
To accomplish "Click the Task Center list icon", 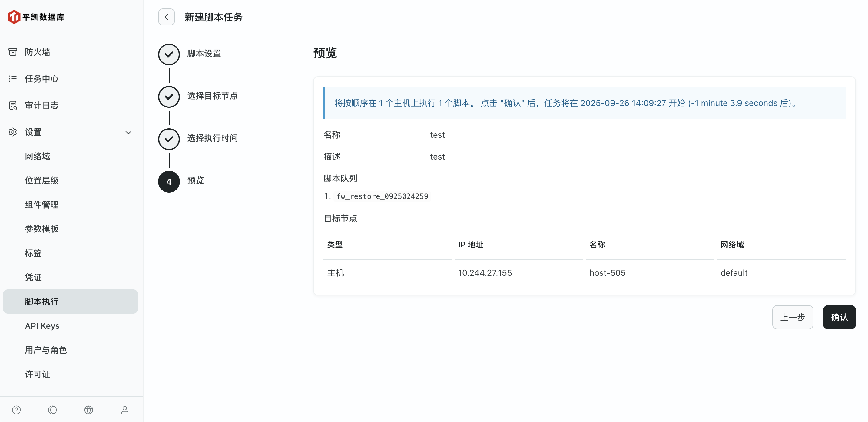I will [x=13, y=79].
